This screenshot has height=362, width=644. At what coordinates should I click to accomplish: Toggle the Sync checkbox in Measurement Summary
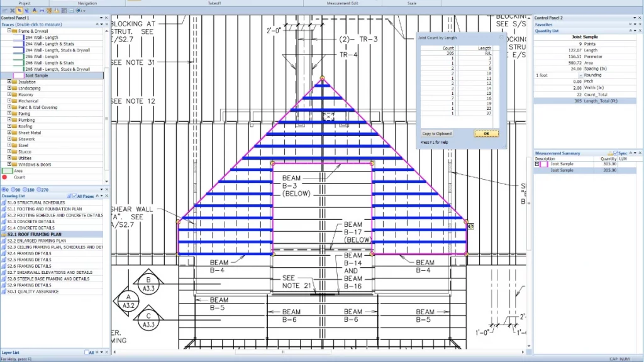pos(616,153)
